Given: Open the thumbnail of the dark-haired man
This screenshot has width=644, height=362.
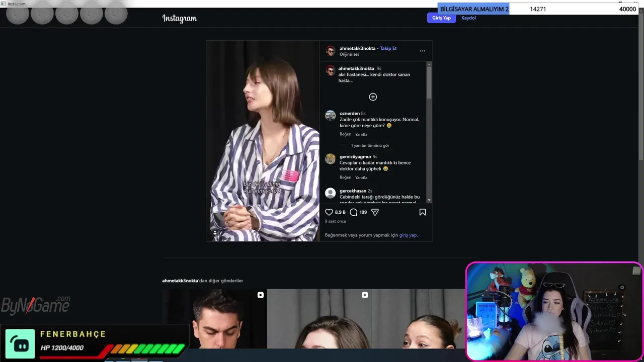Looking at the screenshot, I should (x=214, y=319).
